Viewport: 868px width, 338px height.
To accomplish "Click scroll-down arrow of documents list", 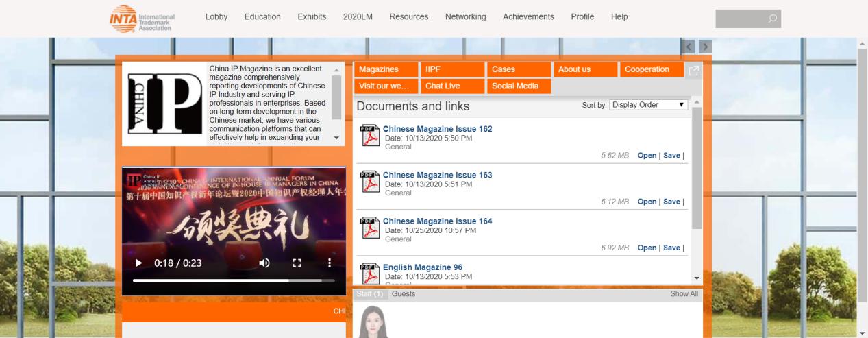I will click(x=697, y=278).
